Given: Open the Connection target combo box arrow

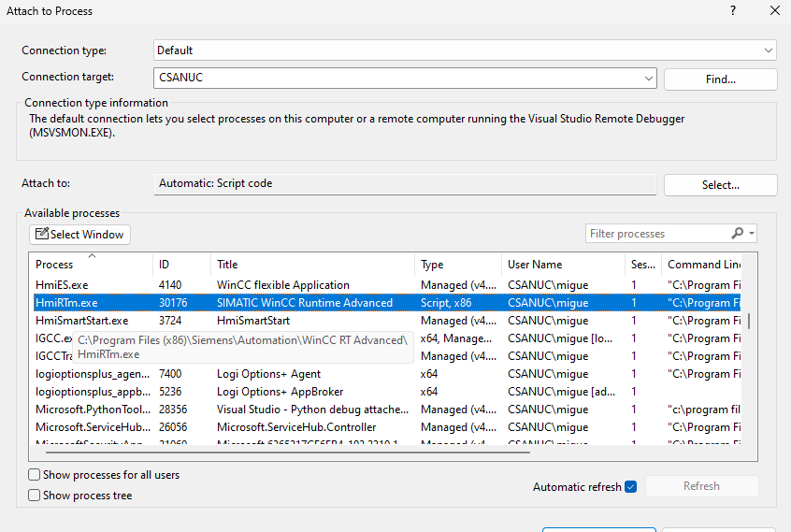Looking at the screenshot, I should 648,79.
